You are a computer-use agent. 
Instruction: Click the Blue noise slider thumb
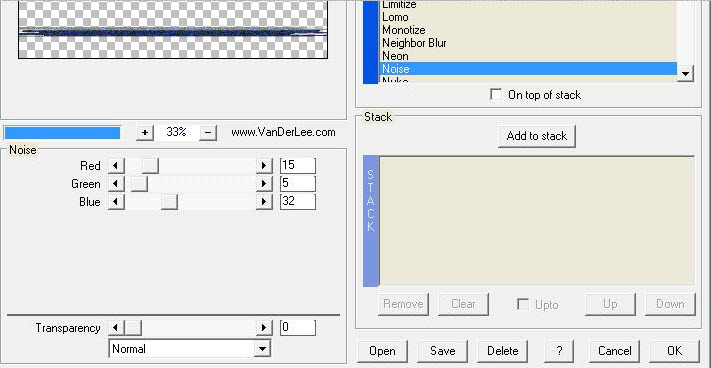(169, 202)
